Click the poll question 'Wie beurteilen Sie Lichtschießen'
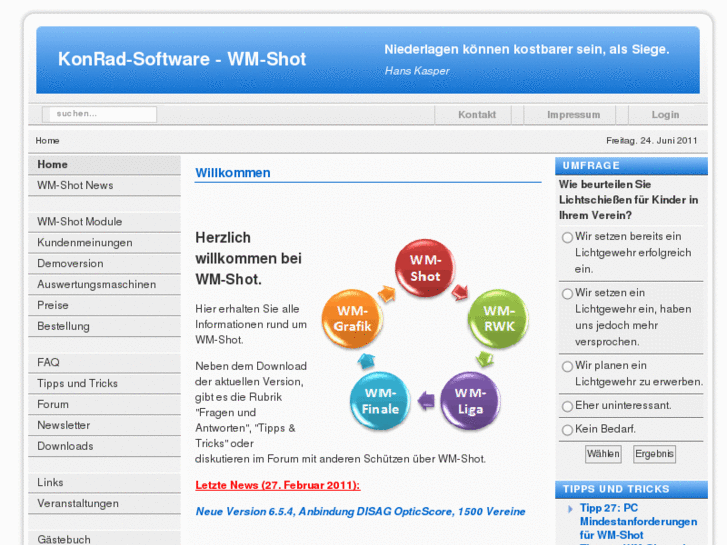 pos(628,200)
